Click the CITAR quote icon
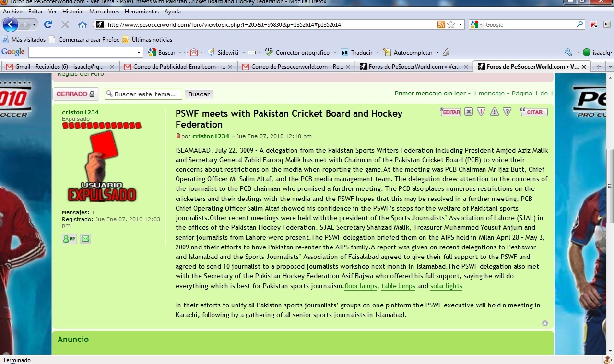This screenshot has width=614, height=364. (534, 112)
